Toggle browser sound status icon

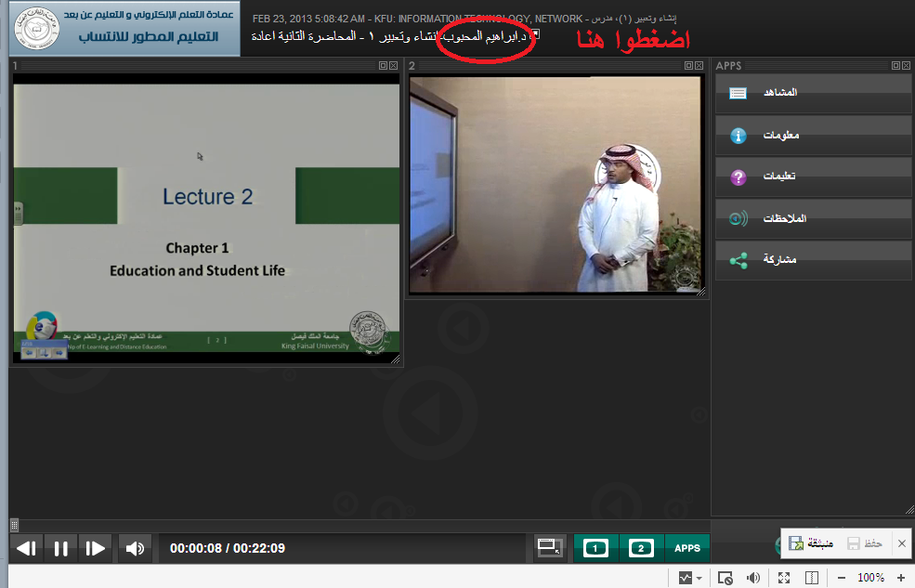(x=753, y=578)
